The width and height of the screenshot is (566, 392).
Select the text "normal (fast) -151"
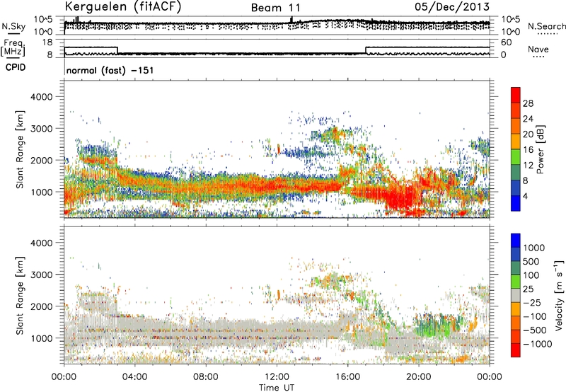[x=110, y=70]
